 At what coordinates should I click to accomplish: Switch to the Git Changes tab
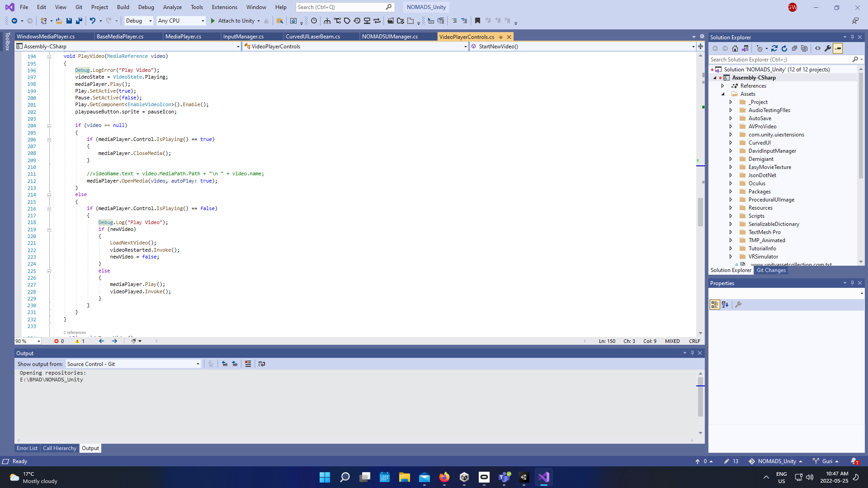coord(771,270)
